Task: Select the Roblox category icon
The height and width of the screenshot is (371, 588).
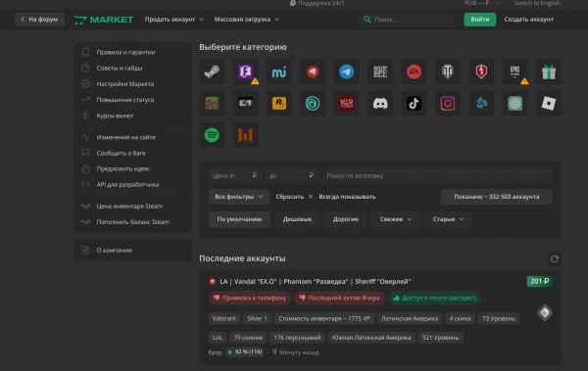Action: [549, 103]
